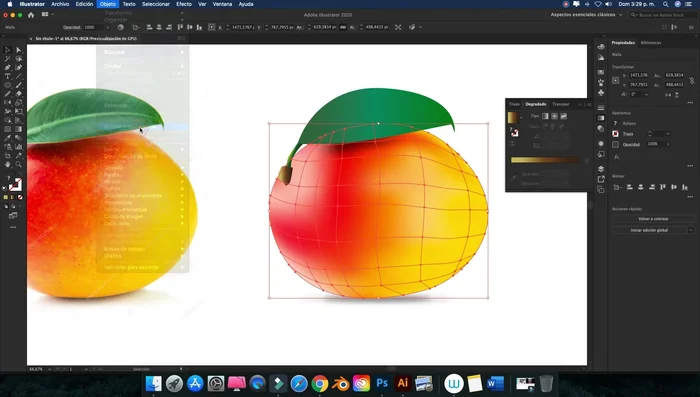Select the Zoom magnifier tool
Image resolution: width=700 pixels, height=397 pixels.
pyautogui.click(x=18, y=164)
